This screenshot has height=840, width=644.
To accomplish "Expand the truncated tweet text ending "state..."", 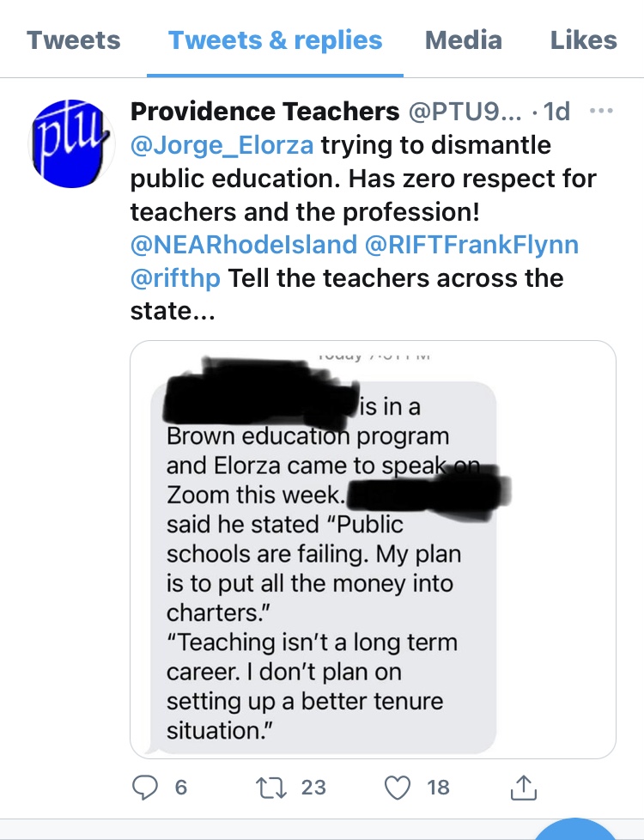I will (x=173, y=311).
